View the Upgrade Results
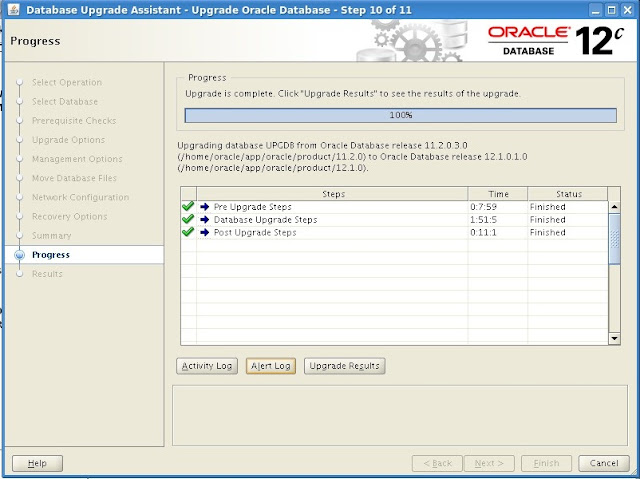 (x=344, y=366)
